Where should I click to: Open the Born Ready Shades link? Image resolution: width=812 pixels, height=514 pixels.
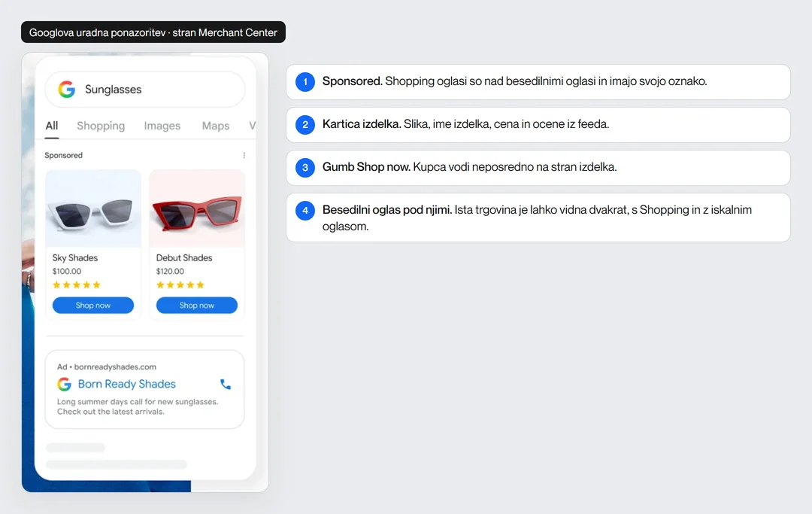coord(127,384)
